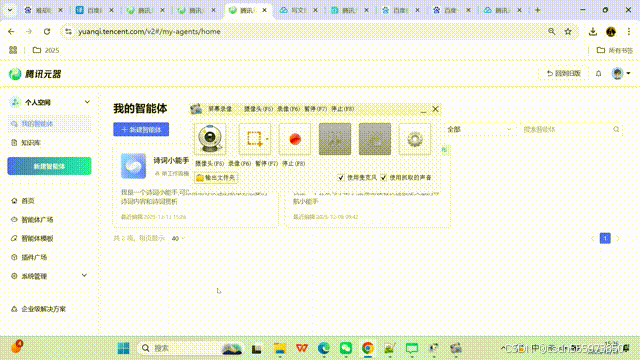Open the Windows Start menu
The width and height of the screenshot is (640, 360).
123,348
